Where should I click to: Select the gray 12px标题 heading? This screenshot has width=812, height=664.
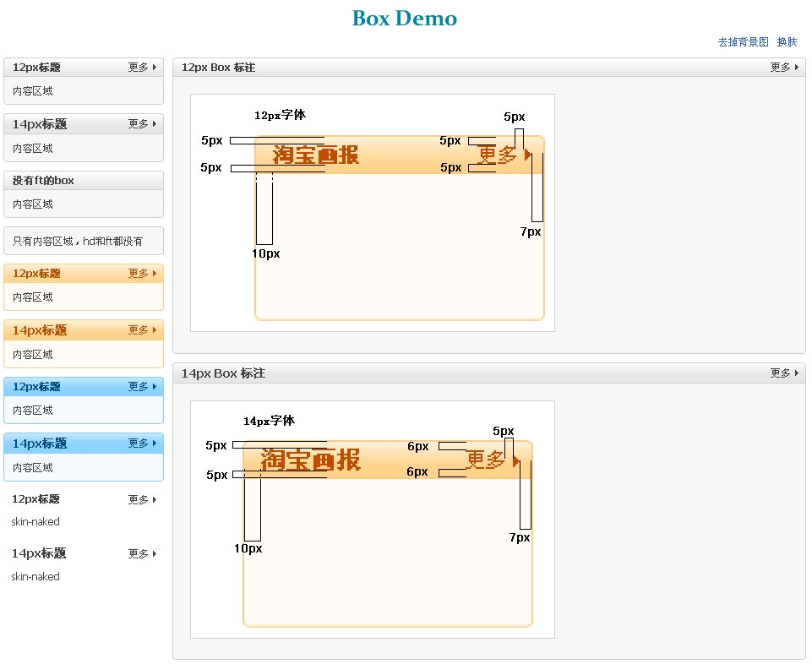[x=36, y=68]
